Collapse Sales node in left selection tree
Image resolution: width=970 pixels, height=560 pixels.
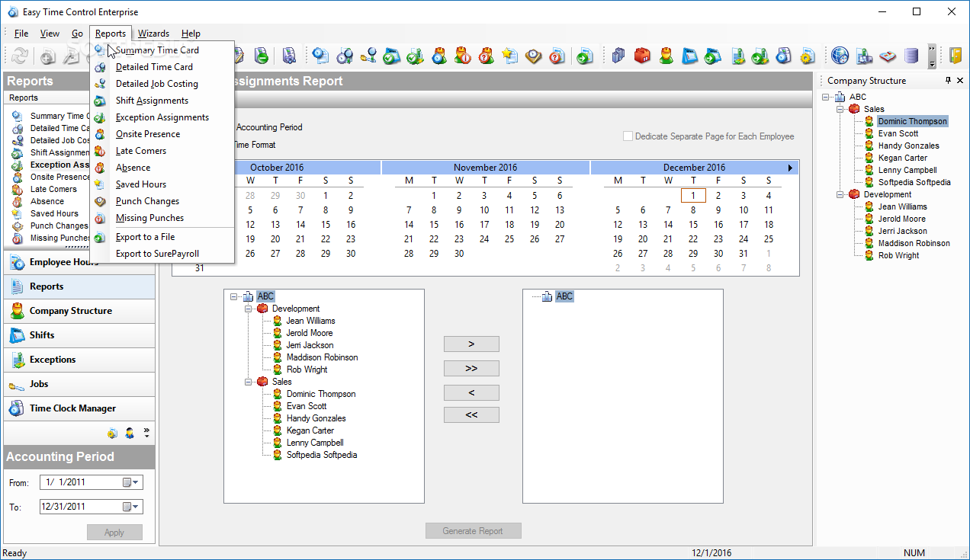click(248, 382)
